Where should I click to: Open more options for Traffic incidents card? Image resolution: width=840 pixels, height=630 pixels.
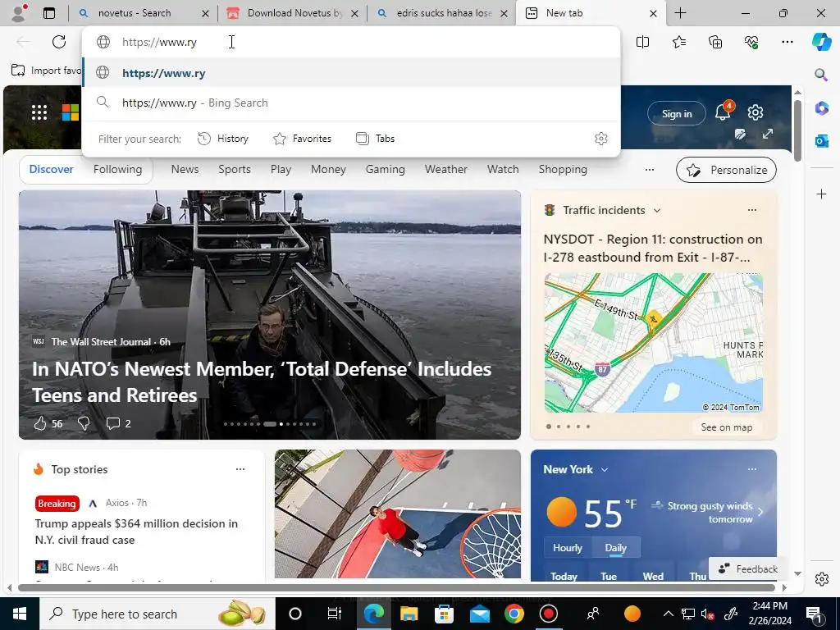752,210
